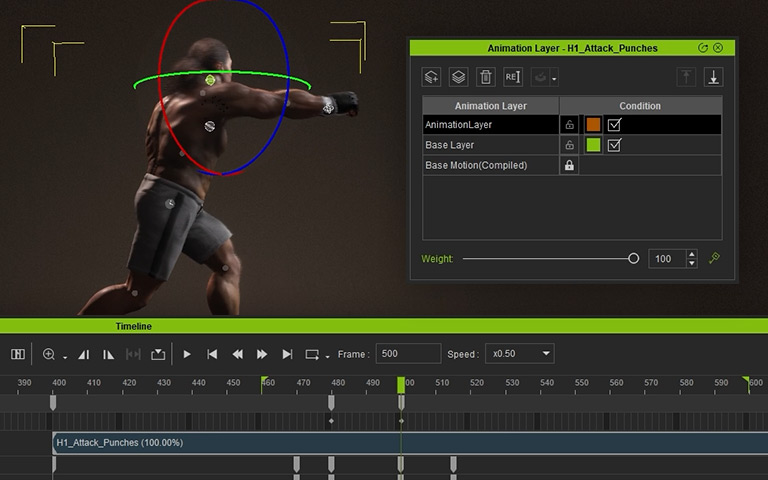This screenshot has height=480, width=768.
Task: Click the export clip icon in timeline toolbar
Action: pos(158,354)
